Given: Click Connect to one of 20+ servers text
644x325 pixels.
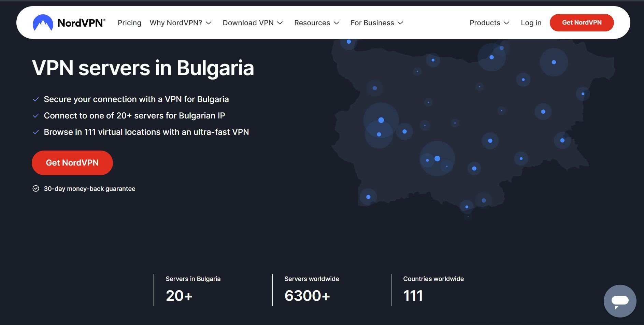Looking at the screenshot, I should click(134, 116).
